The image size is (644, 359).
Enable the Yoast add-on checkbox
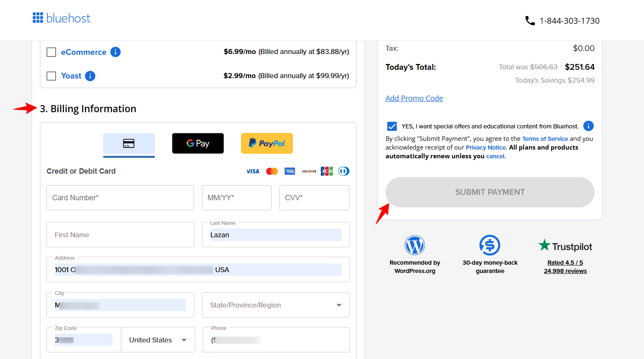coord(52,76)
